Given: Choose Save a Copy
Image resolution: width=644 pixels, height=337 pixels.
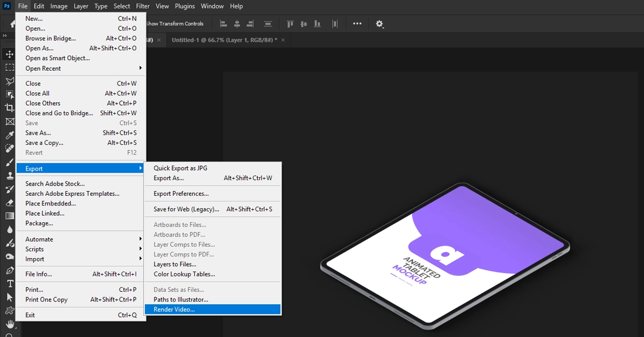Looking at the screenshot, I should click(80, 143).
